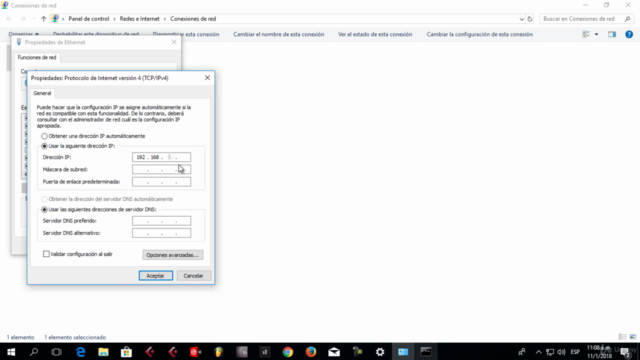Open Task View in the taskbar

tap(56, 352)
